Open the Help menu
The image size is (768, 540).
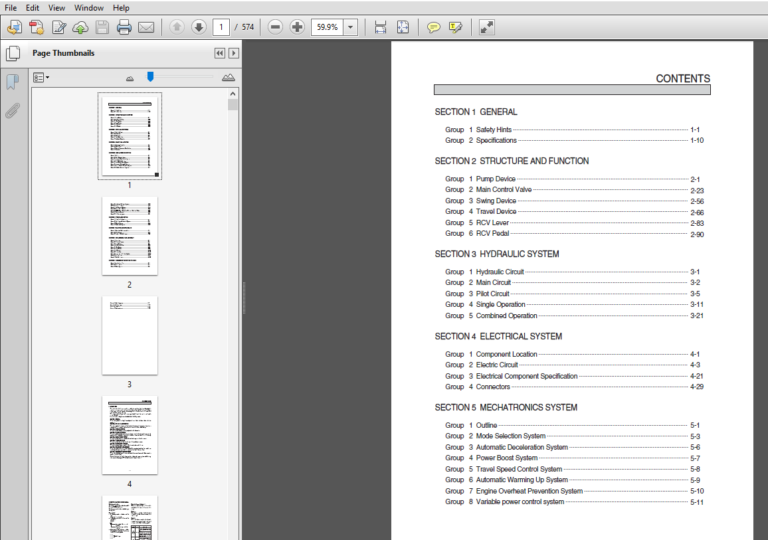pyautogui.click(x=121, y=8)
